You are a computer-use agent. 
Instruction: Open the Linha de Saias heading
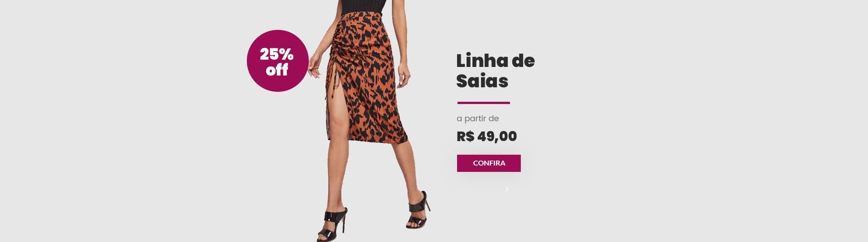[x=495, y=71]
